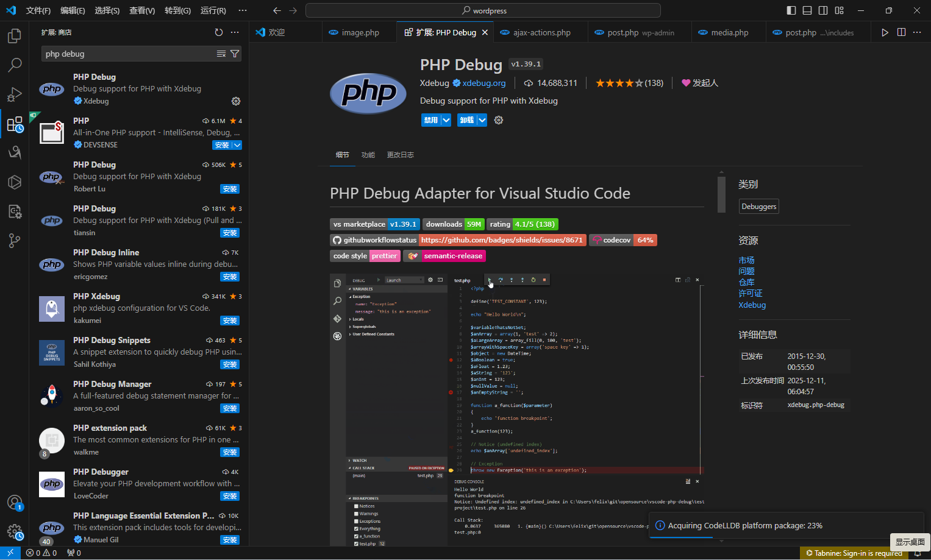The image size is (931, 560).
Task: Click the Extensions icon in activity bar
Action: [x=15, y=124]
